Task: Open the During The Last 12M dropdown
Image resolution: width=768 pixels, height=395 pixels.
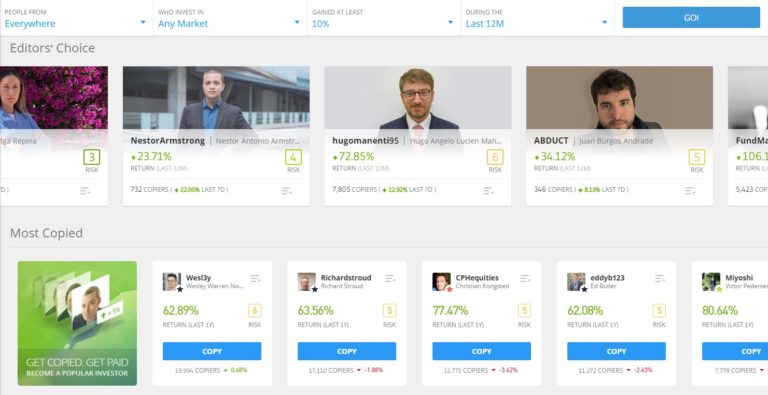Action: [537, 18]
